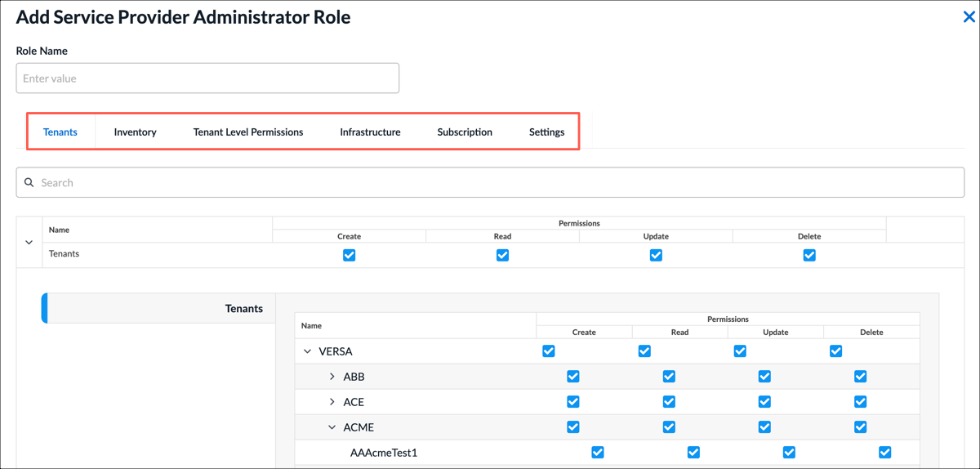Uncheck Read permission for VERSA
The height and width of the screenshot is (469, 980).
(644, 351)
